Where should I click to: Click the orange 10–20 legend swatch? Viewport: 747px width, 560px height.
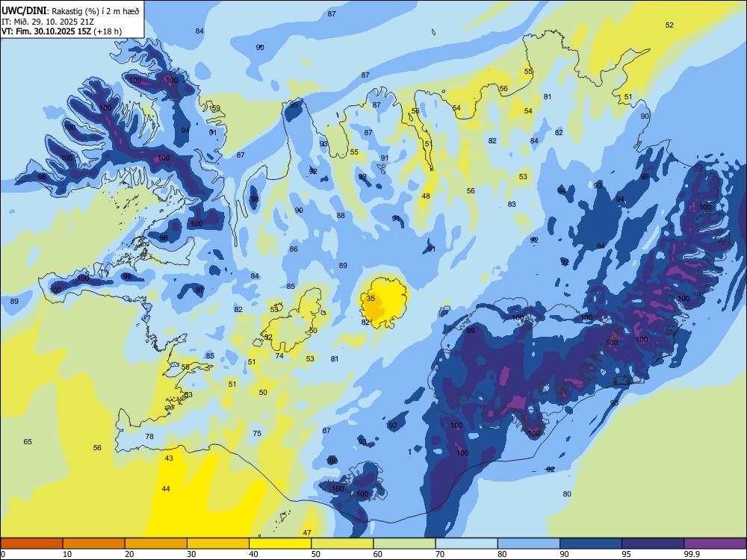(94, 544)
